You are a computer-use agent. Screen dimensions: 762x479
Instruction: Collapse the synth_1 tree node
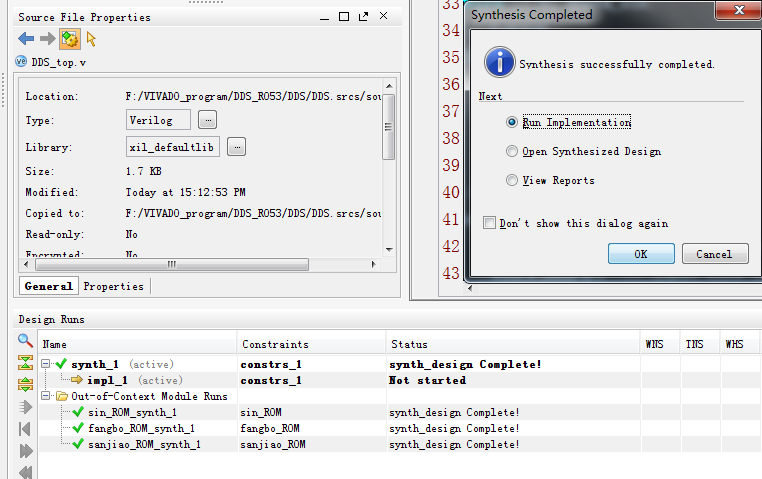click(47, 364)
